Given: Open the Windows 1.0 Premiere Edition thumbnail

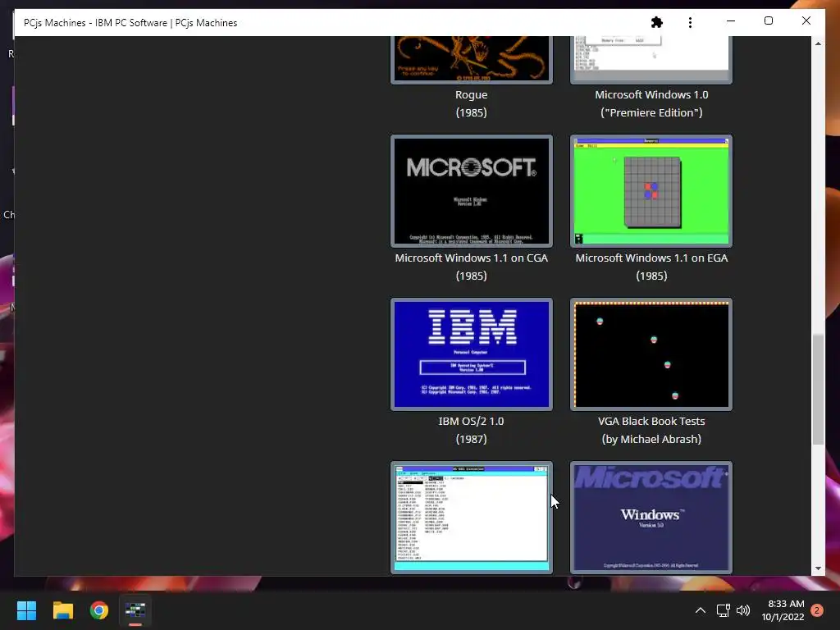Looking at the screenshot, I should 651,59.
